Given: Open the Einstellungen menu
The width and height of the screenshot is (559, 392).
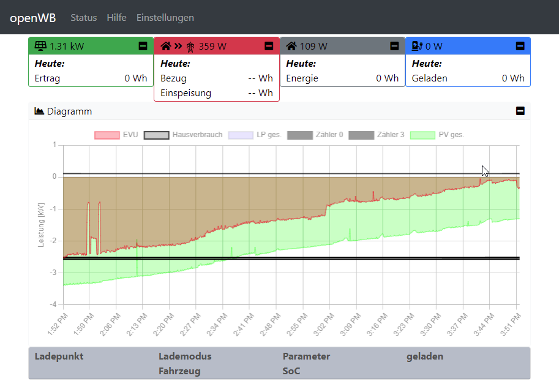Looking at the screenshot, I should (x=165, y=18).
